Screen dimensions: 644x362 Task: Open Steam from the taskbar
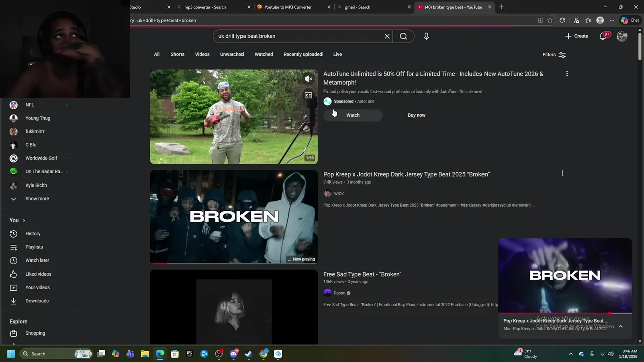[248, 354]
